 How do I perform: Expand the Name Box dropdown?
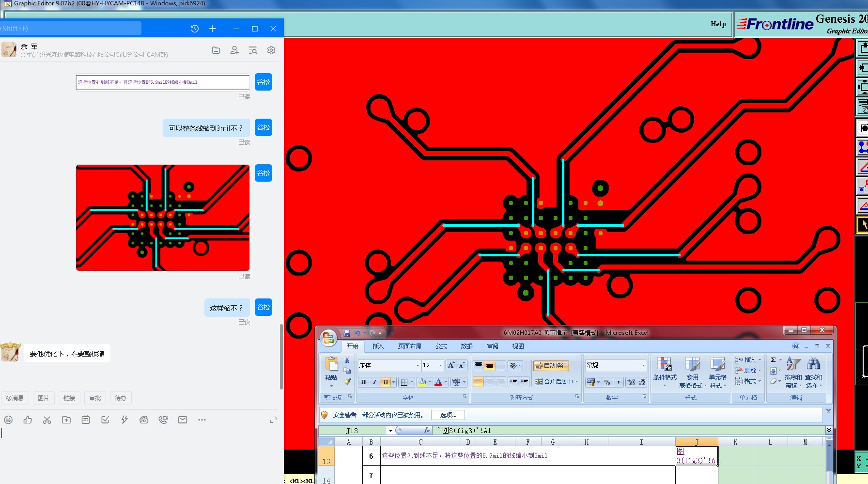point(390,430)
